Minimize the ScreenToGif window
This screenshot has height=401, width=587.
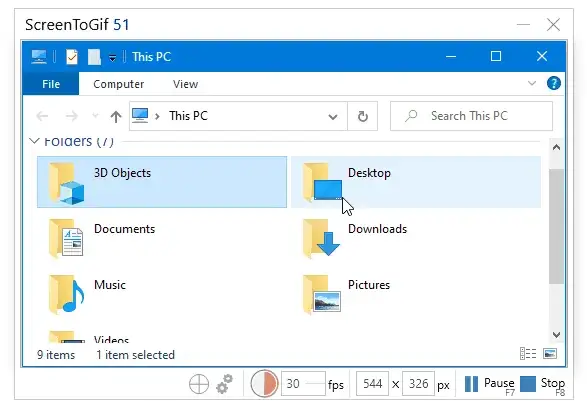coord(523,25)
